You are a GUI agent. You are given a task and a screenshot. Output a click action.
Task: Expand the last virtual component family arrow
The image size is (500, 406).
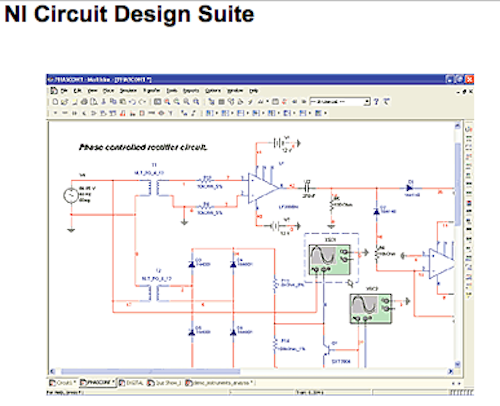click(x=326, y=113)
